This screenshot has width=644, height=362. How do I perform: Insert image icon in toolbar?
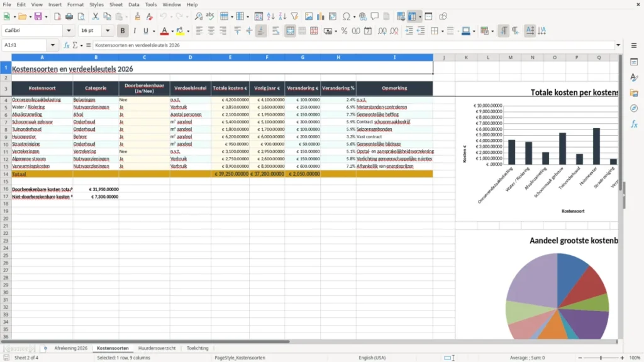[309, 16]
